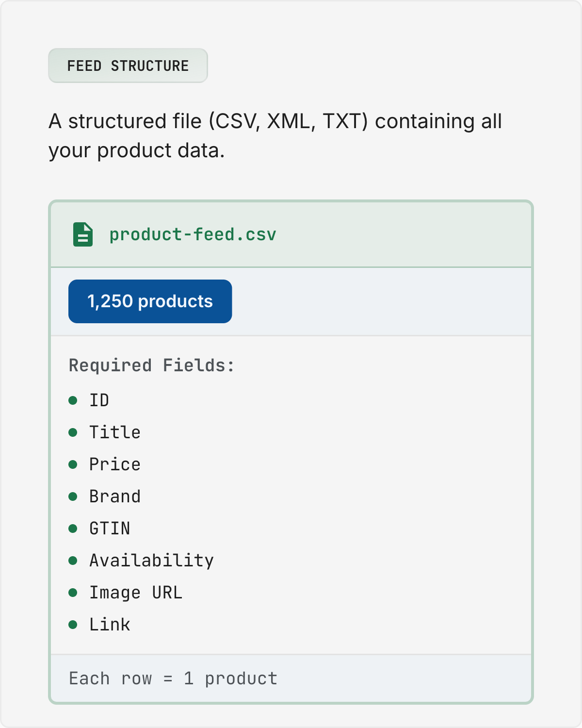
Task: Click the green bullet beside Availability
Action: point(73,561)
